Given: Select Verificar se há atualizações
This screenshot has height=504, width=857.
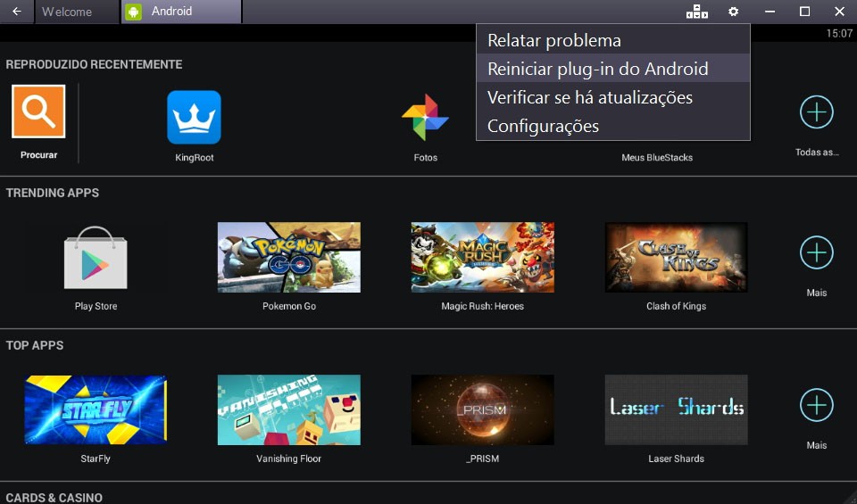Looking at the screenshot, I should point(589,97).
